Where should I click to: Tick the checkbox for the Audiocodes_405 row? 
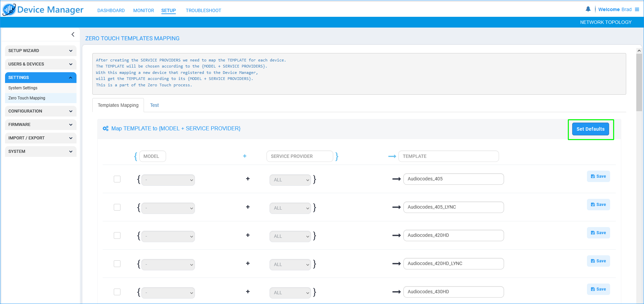(x=117, y=179)
